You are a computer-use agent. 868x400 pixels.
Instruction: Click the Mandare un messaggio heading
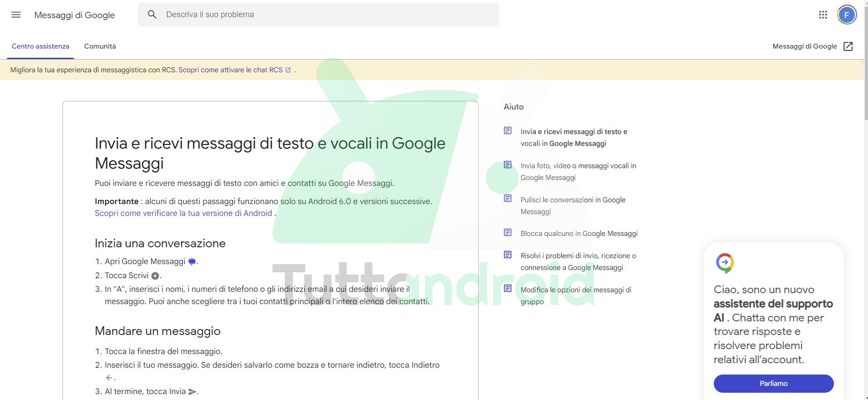(x=157, y=331)
